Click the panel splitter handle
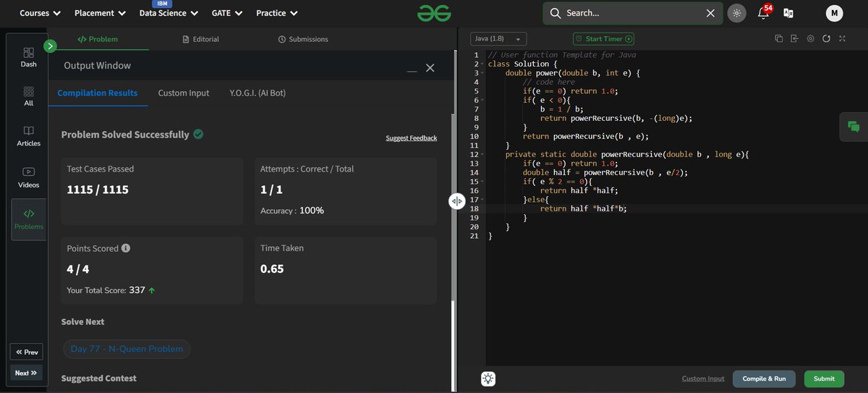This screenshot has height=393, width=868. [x=456, y=201]
